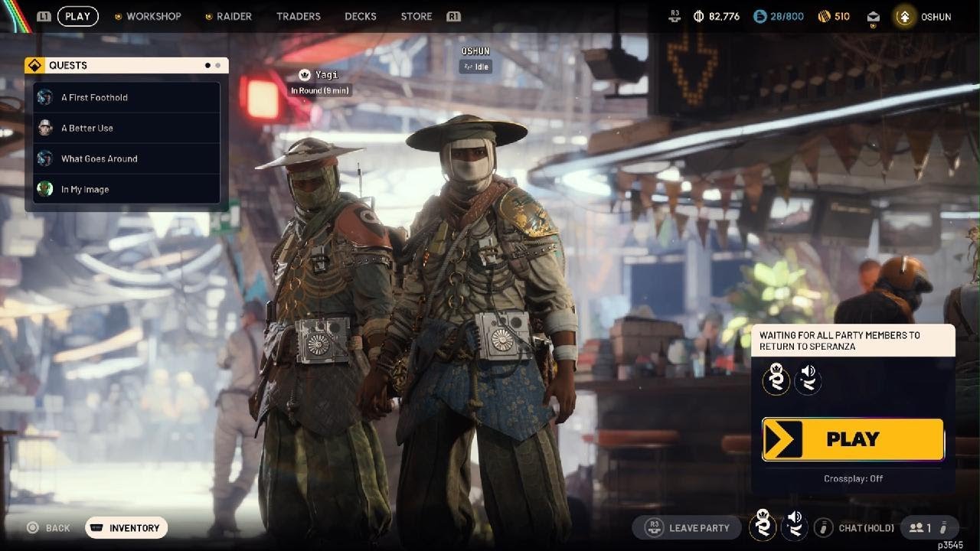Click Yagi's 'In Round (9 min)' status
The height and width of the screenshot is (551, 980).
pos(320,90)
